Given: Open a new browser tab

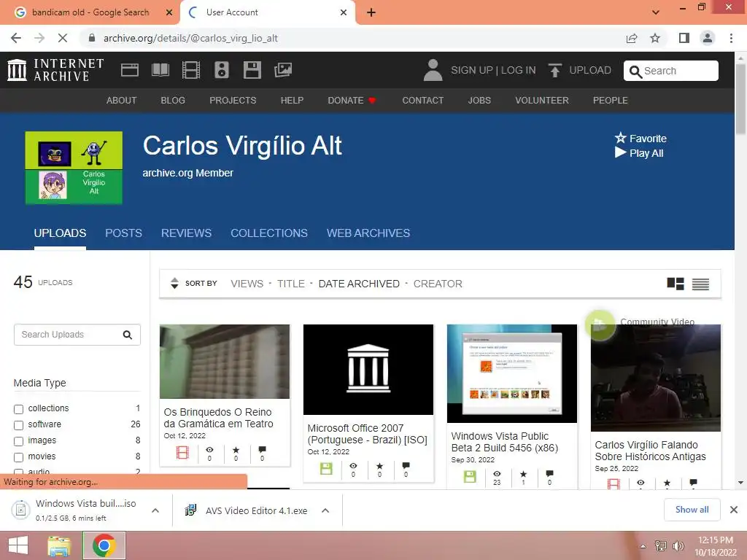Looking at the screenshot, I should tap(371, 12).
